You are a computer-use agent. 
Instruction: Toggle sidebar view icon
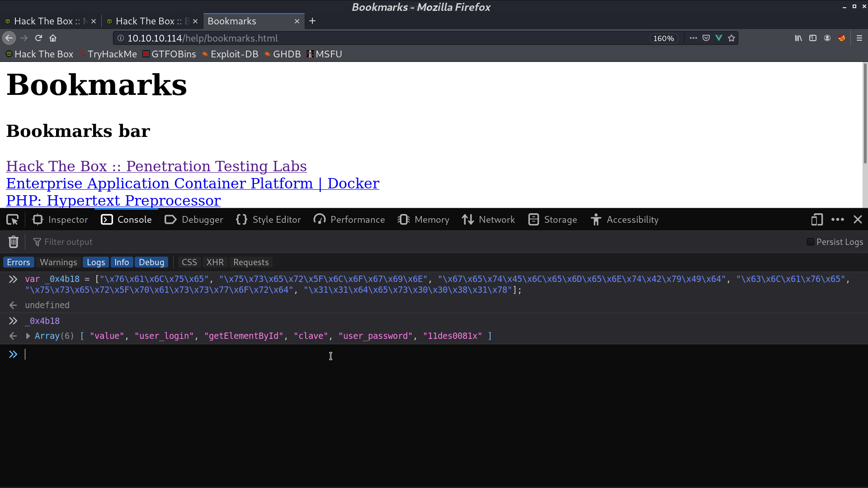click(x=813, y=38)
